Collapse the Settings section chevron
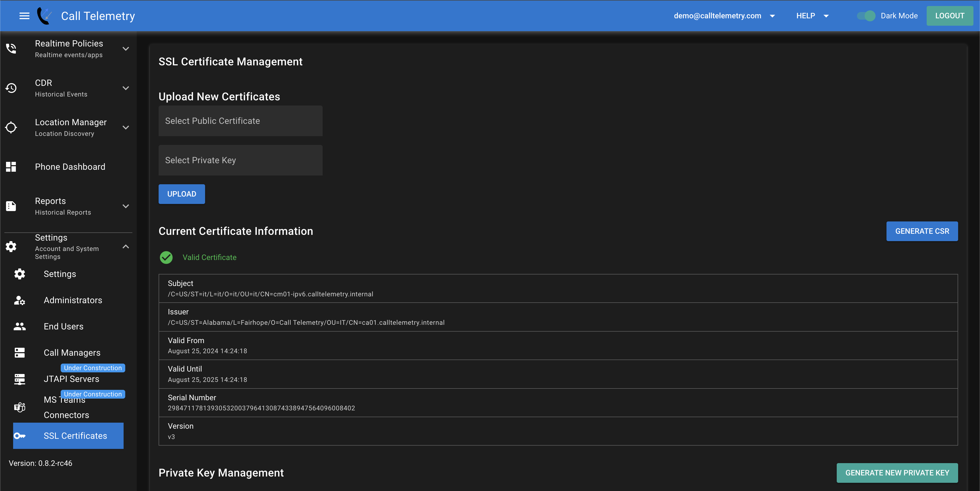This screenshot has width=980, height=491. (126, 246)
